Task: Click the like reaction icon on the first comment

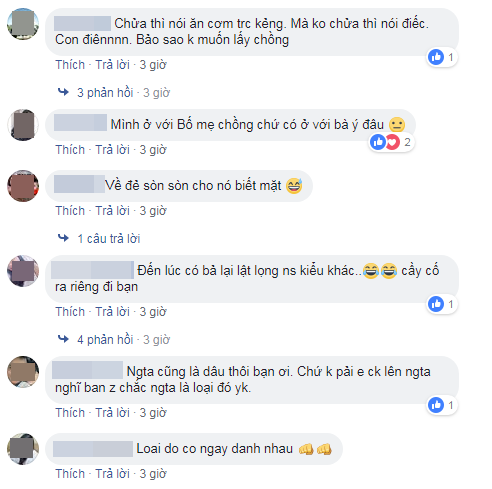Action: coord(436,57)
